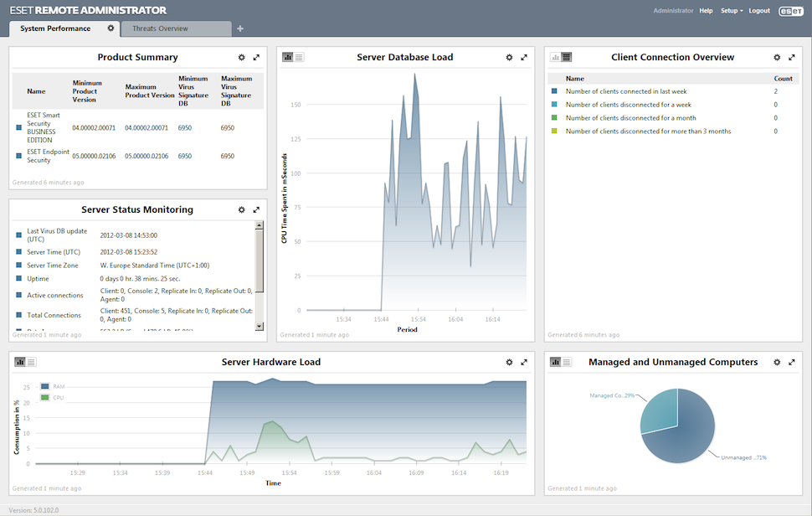Add a new dashboard tab
The height and width of the screenshot is (516, 812).
click(x=240, y=29)
